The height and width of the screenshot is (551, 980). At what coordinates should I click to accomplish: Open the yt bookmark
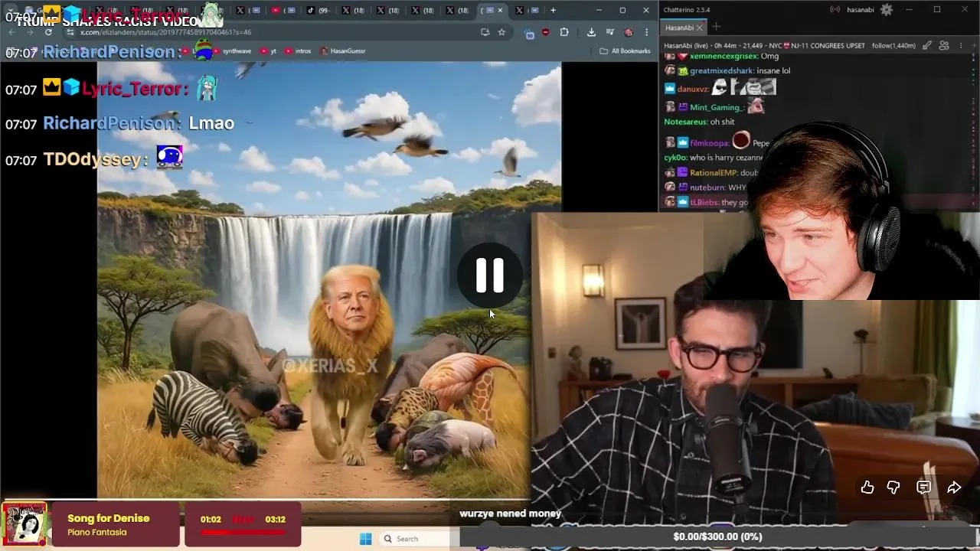pyautogui.click(x=269, y=51)
